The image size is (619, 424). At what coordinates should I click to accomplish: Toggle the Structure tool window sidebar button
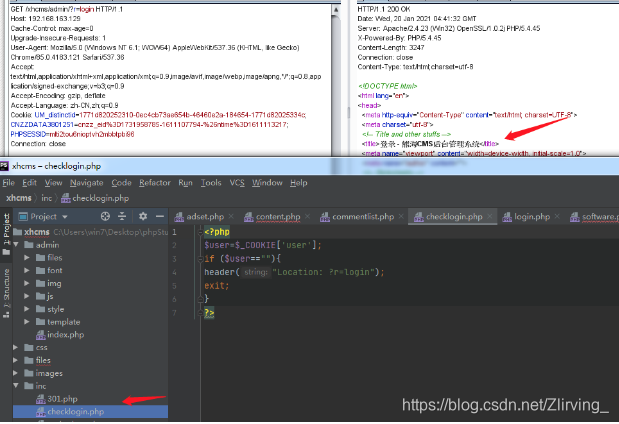coord(6,293)
